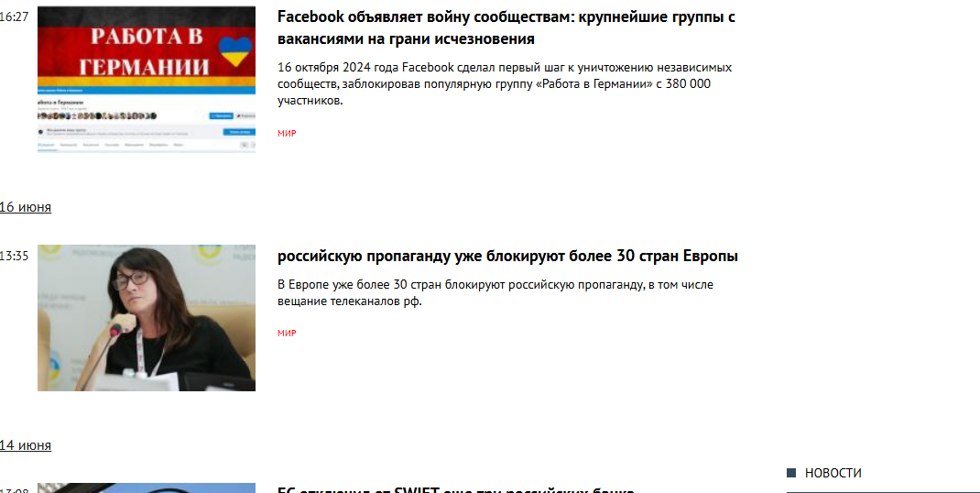The height and width of the screenshot is (493, 980).
Task: Click the partially visible SWIFT article thumbnail
Action: 147,488
